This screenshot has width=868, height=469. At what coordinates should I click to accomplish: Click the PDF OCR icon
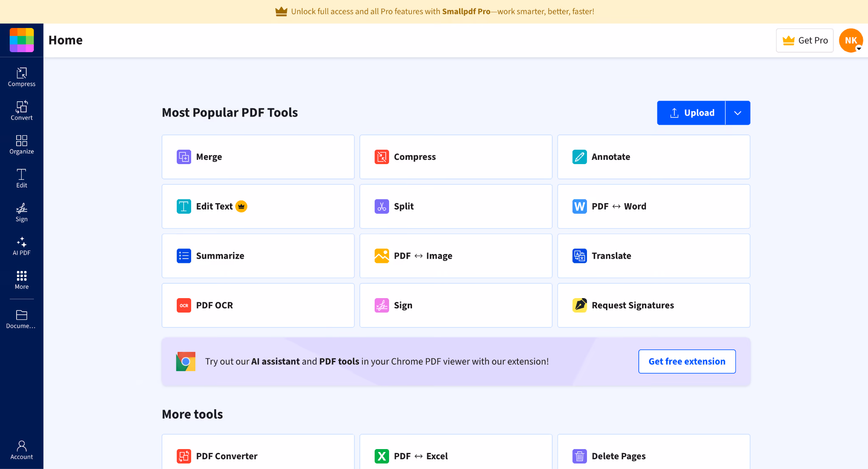[184, 305]
